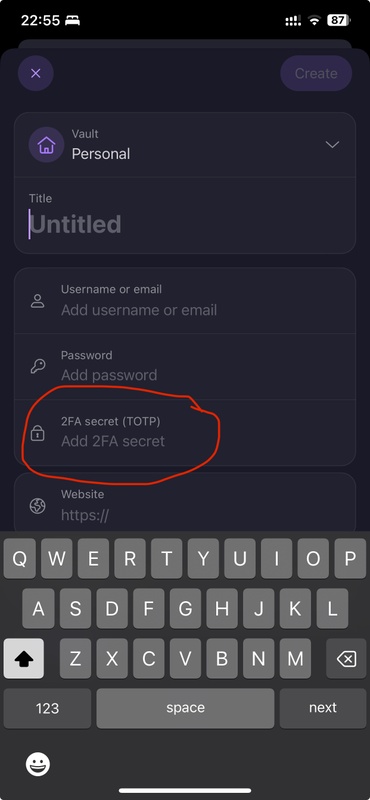
Task: Tap the person icon beside username
Action: pyautogui.click(x=38, y=301)
